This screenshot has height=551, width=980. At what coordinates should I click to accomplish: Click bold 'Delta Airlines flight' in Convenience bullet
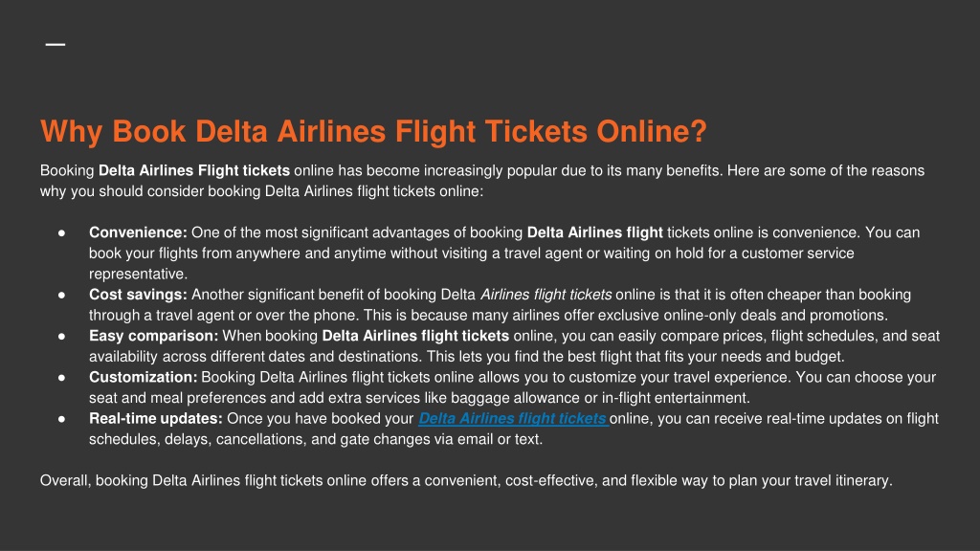595,232
